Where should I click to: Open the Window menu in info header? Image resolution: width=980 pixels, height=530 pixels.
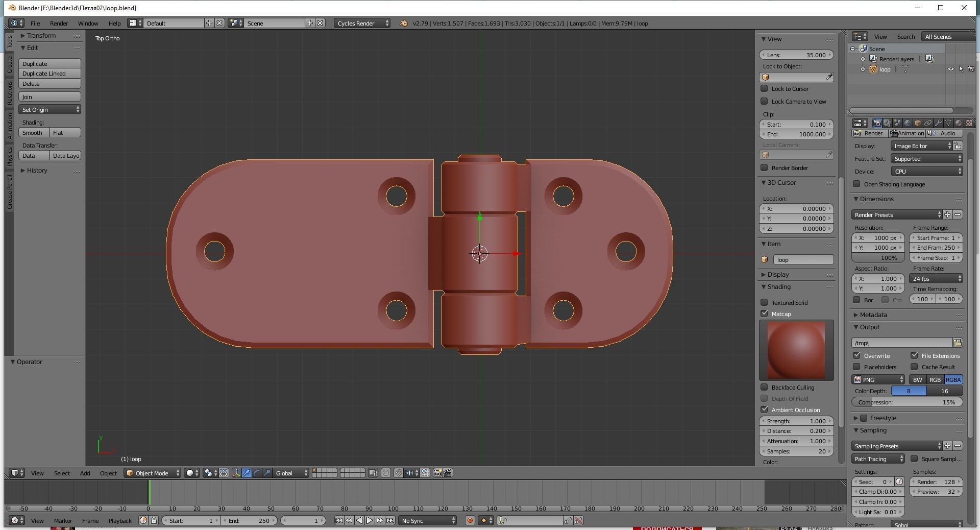click(x=88, y=23)
